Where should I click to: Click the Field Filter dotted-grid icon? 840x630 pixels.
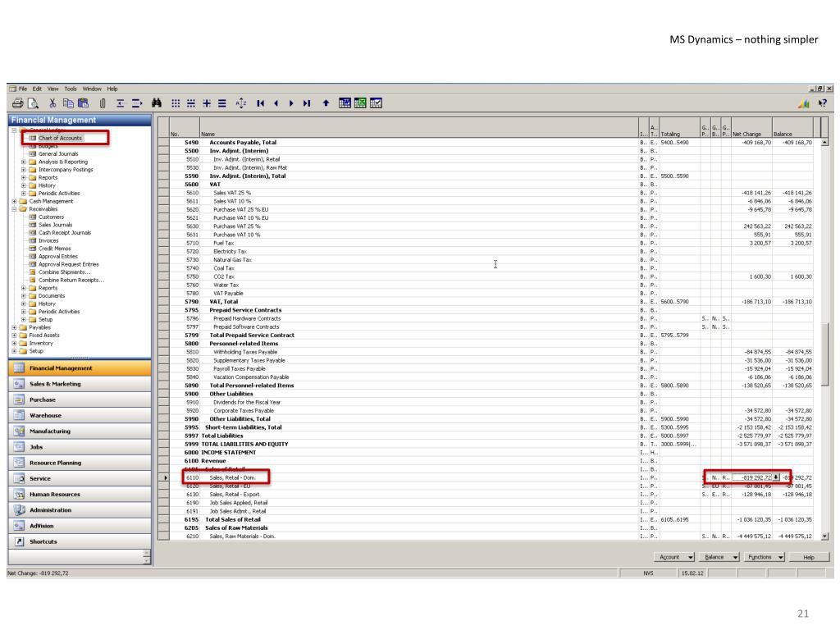[x=176, y=103]
